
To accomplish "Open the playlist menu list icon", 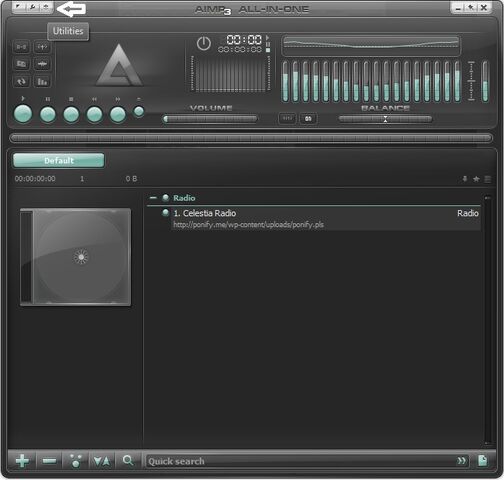I will 487,179.
